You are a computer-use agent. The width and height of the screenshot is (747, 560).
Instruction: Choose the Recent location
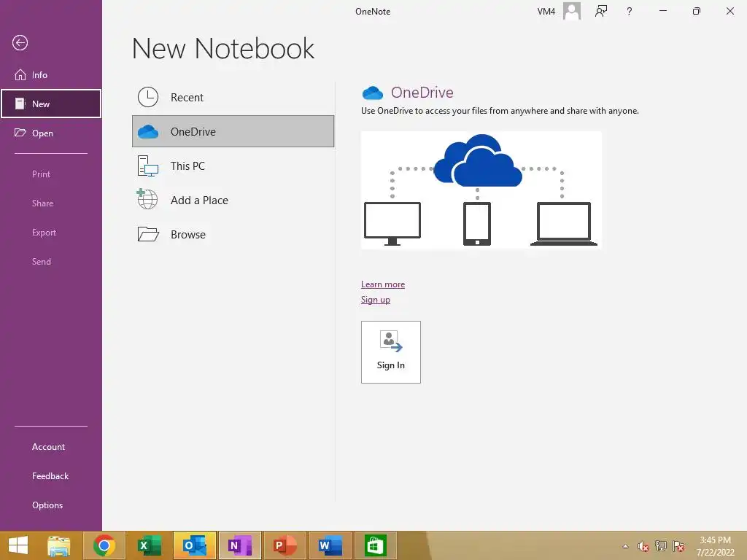click(233, 97)
